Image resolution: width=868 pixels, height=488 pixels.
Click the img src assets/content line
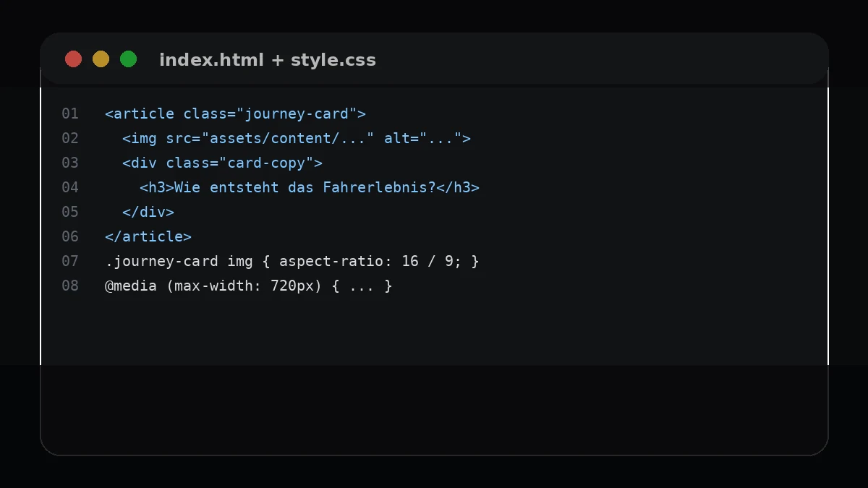click(x=297, y=138)
